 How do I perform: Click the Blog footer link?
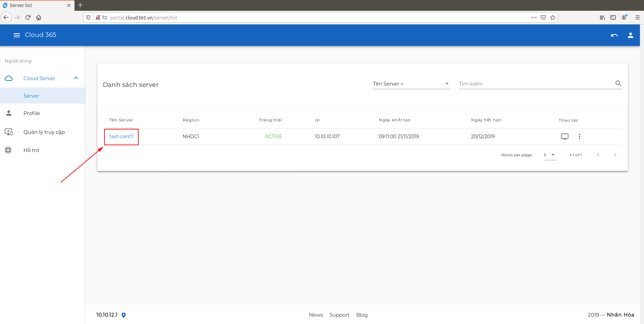tap(362, 315)
